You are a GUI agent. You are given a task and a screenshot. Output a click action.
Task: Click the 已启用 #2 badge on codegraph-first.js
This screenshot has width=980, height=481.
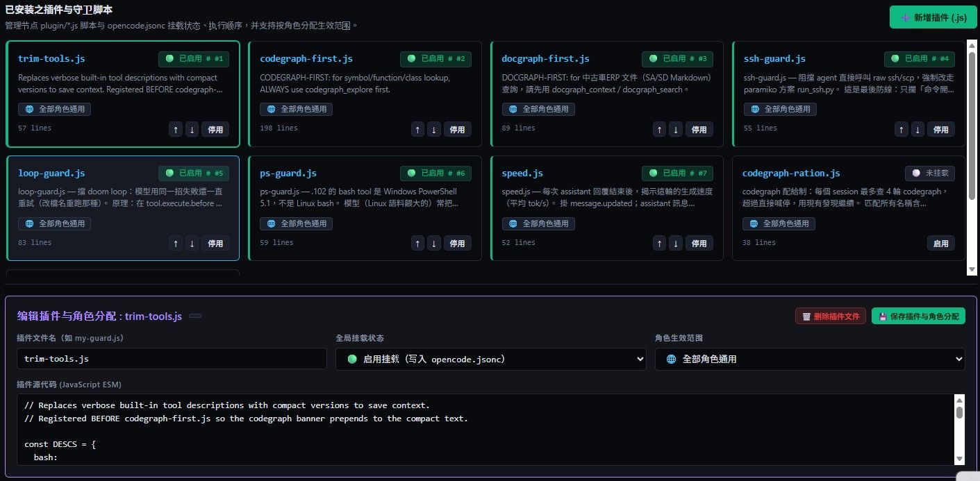point(435,59)
